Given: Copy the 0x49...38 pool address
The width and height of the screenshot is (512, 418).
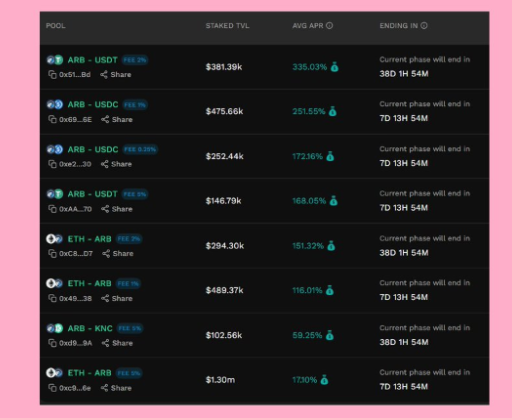Looking at the screenshot, I should tap(52, 298).
